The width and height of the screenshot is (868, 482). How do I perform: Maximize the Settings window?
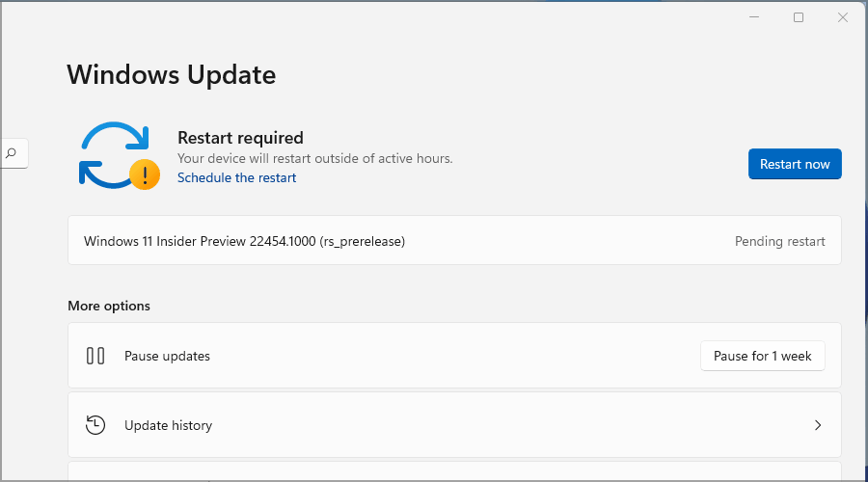point(799,17)
